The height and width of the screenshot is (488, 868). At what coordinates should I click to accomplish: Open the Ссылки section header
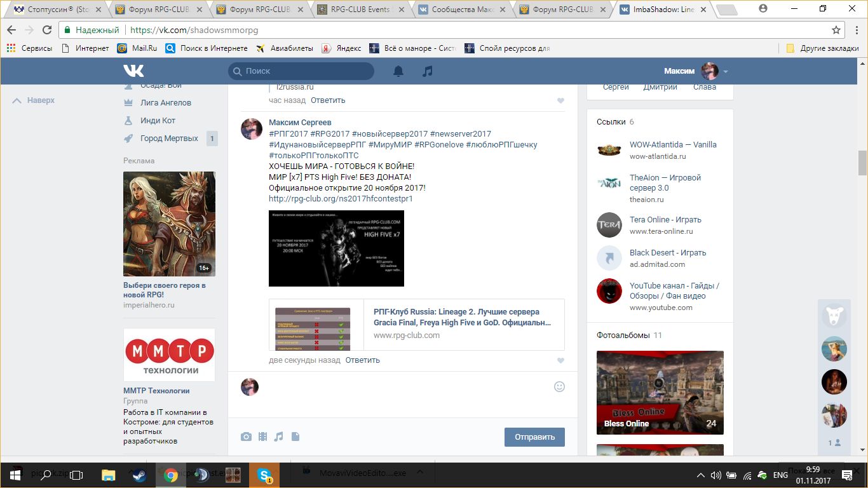[x=615, y=122]
